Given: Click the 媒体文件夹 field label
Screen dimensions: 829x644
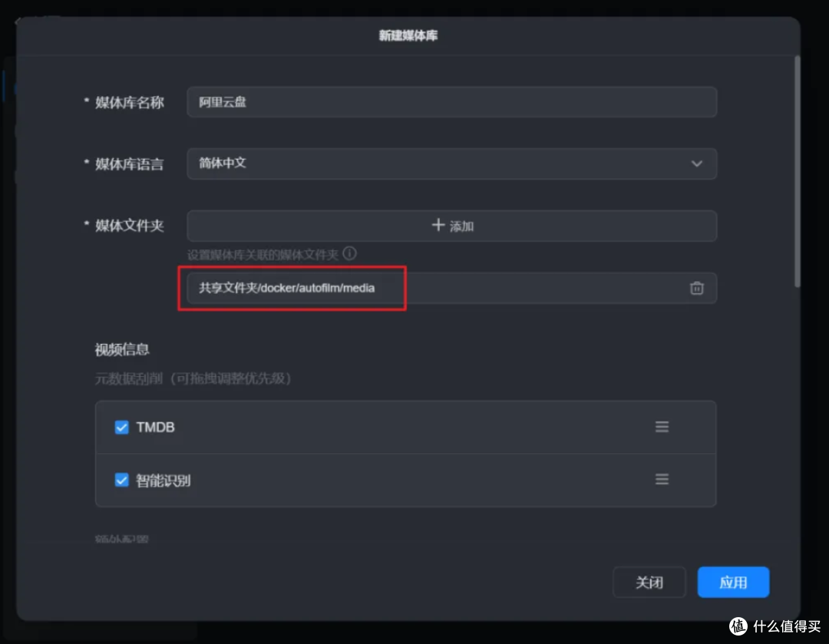Looking at the screenshot, I should [x=130, y=226].
